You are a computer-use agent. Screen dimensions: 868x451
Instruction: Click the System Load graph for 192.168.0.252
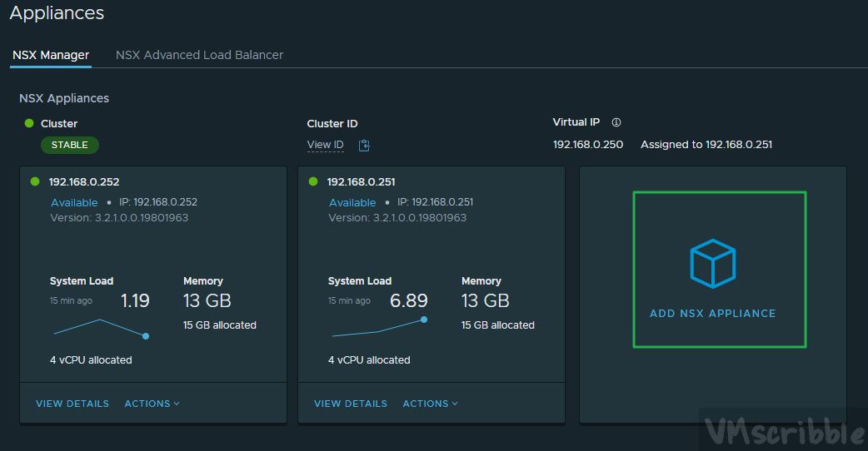click(100, 327)
